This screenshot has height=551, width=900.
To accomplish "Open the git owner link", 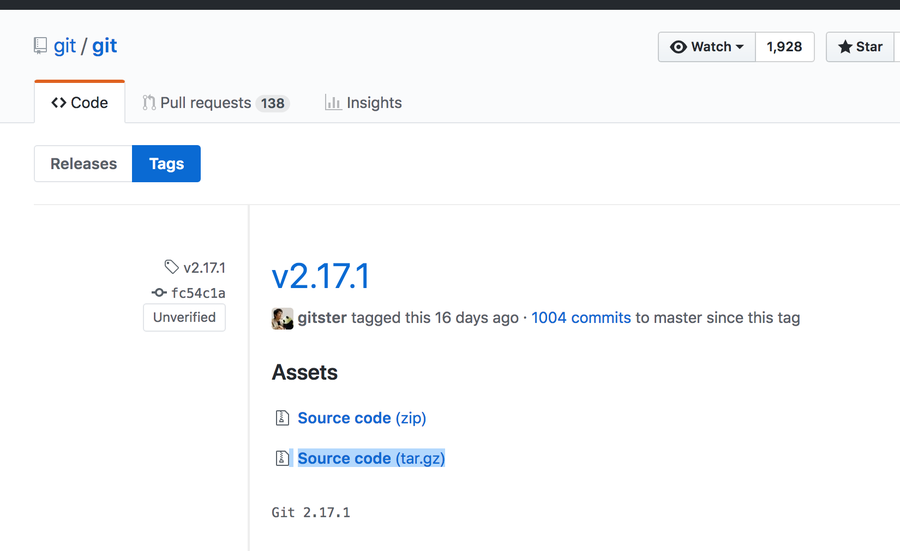I will pos(65,46).
